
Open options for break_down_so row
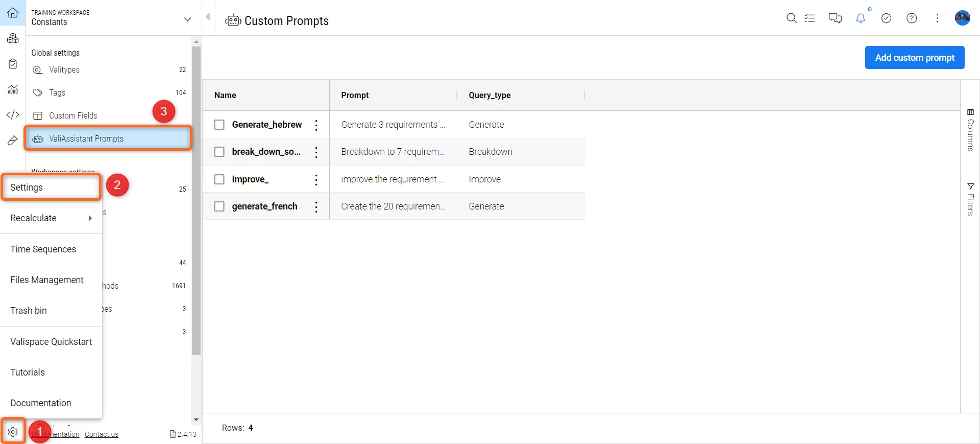point(316,152)
